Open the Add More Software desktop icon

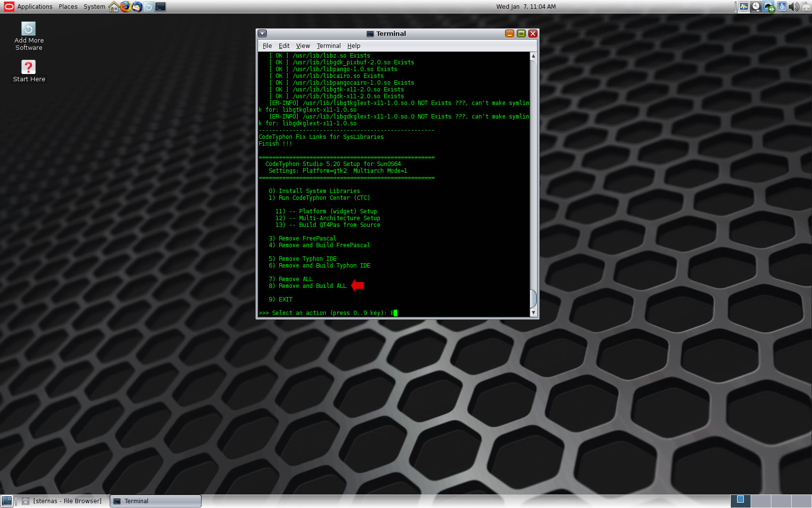tap(29, 36)
